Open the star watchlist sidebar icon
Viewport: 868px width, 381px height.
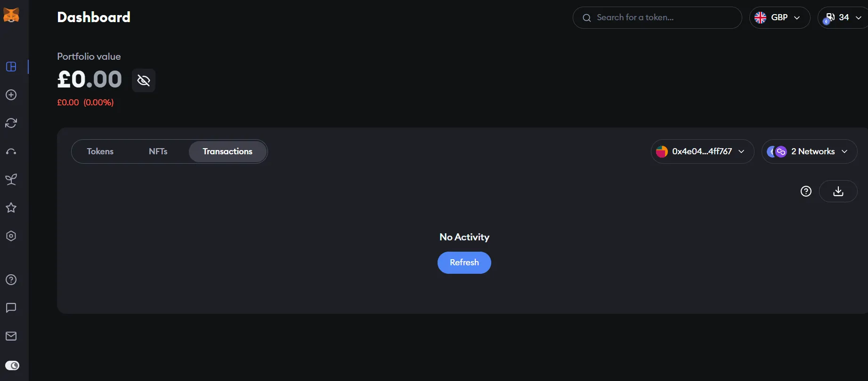point(11,208)
